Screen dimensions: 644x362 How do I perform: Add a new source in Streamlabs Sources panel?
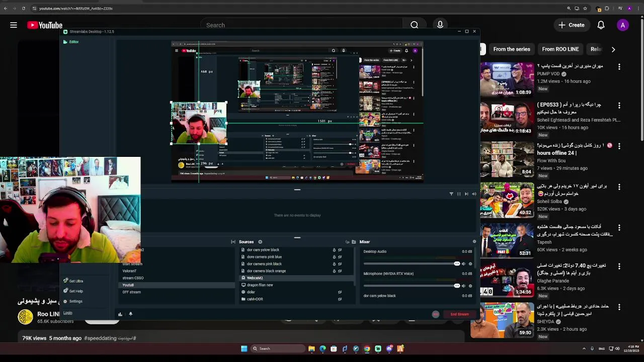[x=260, y=242]
